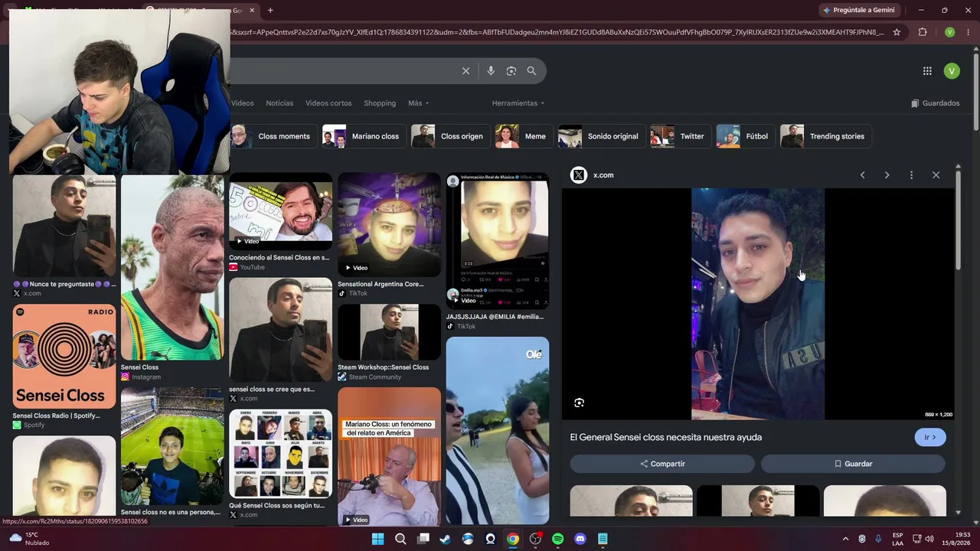Screen dimensions: 980x551
Task: Open Discord from the taskbar
Action: [x=580, y=539]
